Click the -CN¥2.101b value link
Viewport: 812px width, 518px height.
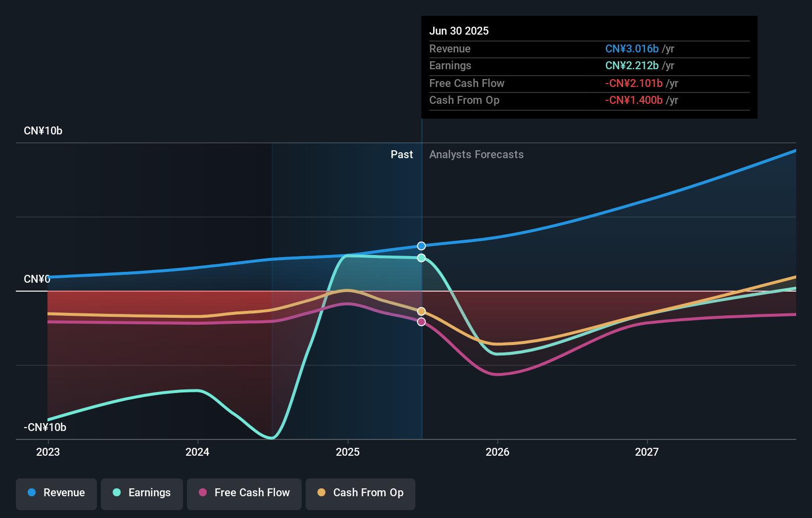634,83
